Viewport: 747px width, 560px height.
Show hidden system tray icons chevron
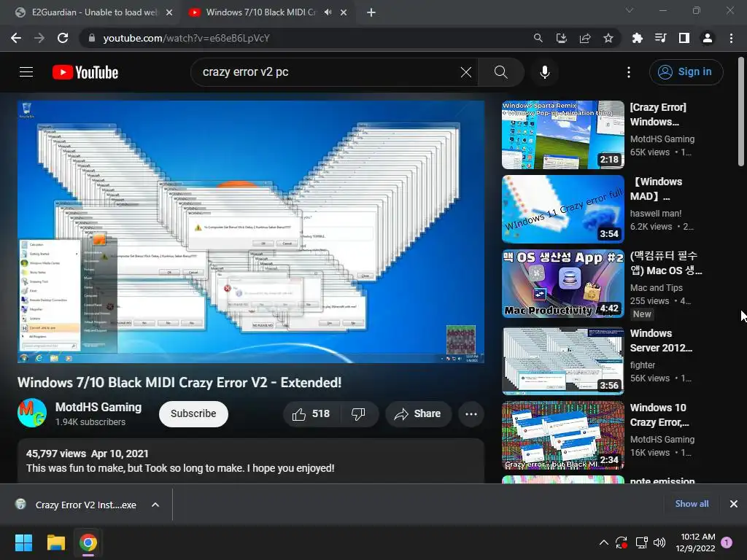tap(603, 542)
